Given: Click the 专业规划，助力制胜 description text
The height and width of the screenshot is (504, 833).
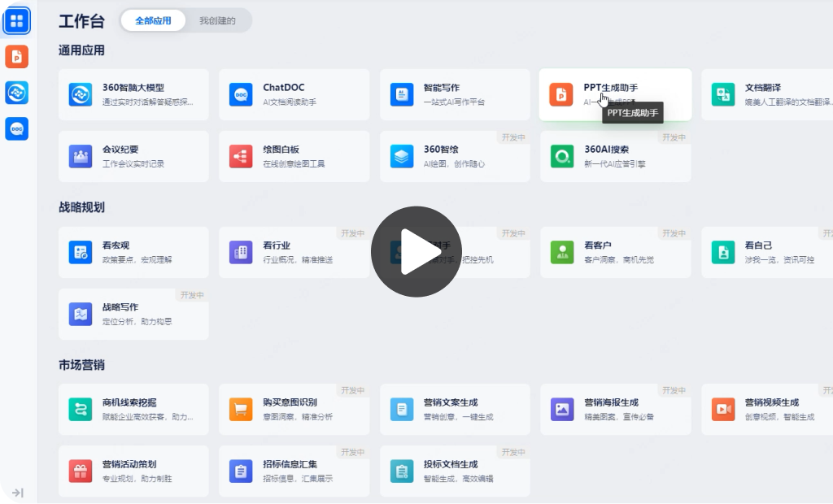Looking at the screenshot, I should [x=137, y=479].
